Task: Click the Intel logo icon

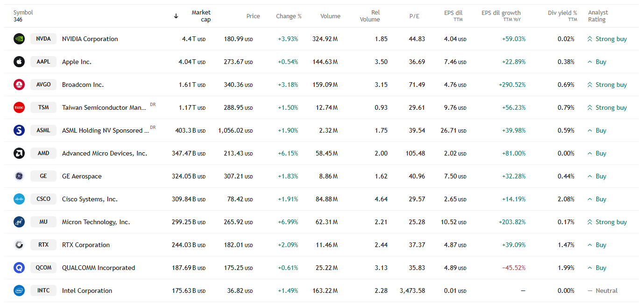Action: coord(19,291)
